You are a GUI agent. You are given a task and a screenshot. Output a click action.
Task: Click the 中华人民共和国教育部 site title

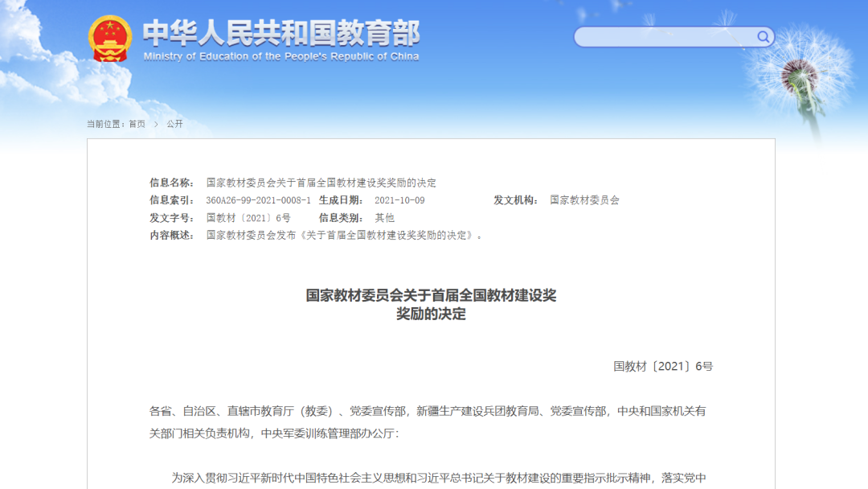tap(281, 32)
